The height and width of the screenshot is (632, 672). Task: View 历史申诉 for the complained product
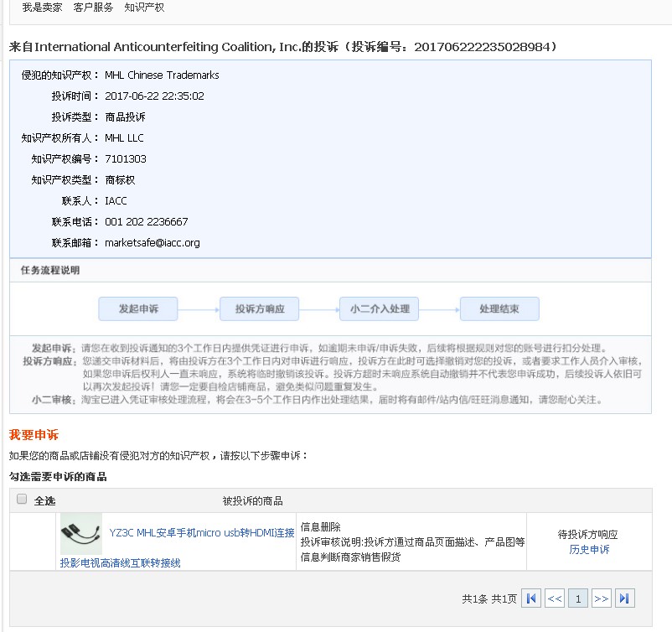[x=589, y=550]
